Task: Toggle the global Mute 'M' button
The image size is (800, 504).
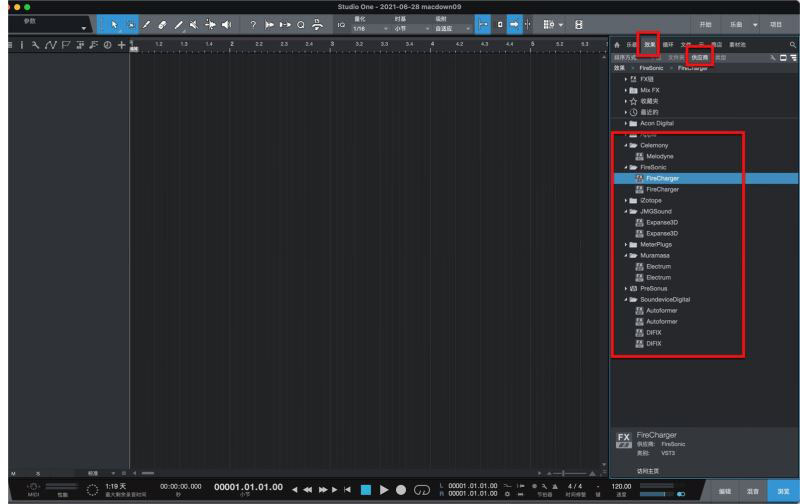Action: 13,474
